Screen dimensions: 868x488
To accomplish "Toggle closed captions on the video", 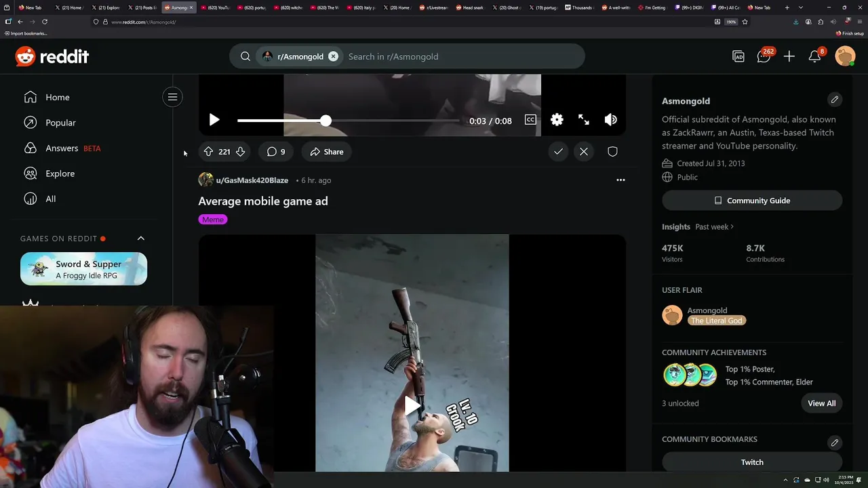I will pyautogui.click(x=530, y=120).
